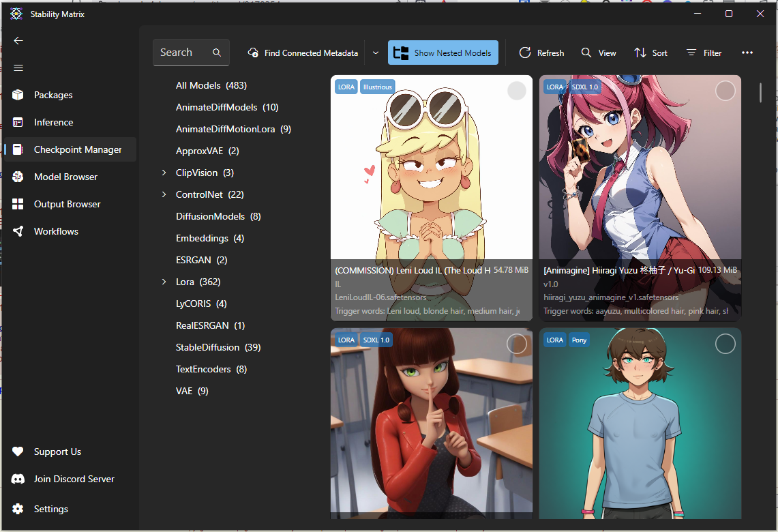Select RealESRGAN (1) category
Screen dimensions: 778x532
click(x=211, y=325)
